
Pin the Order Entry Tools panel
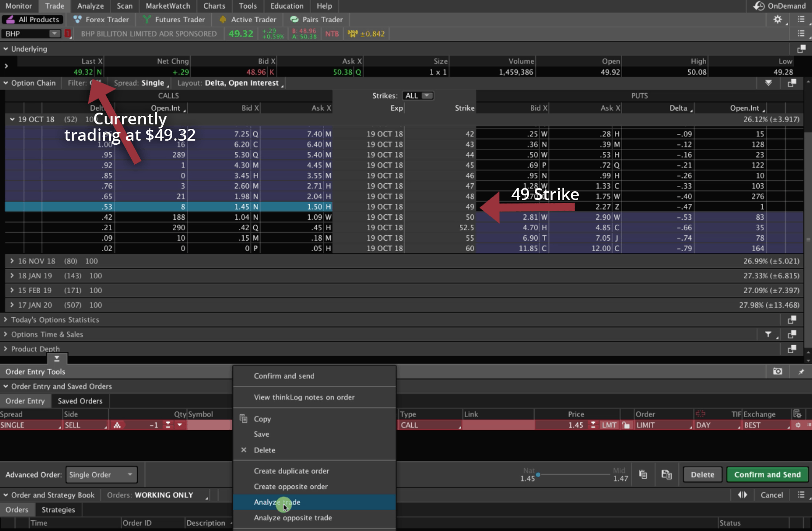pyautogui.click(x=801, y=372)
